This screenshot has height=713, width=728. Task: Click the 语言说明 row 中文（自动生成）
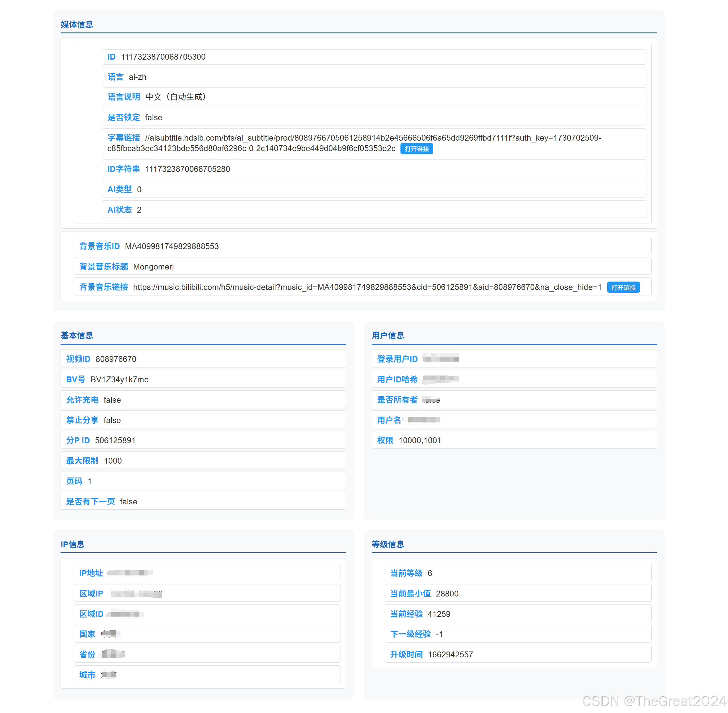(x=175, y=97)
